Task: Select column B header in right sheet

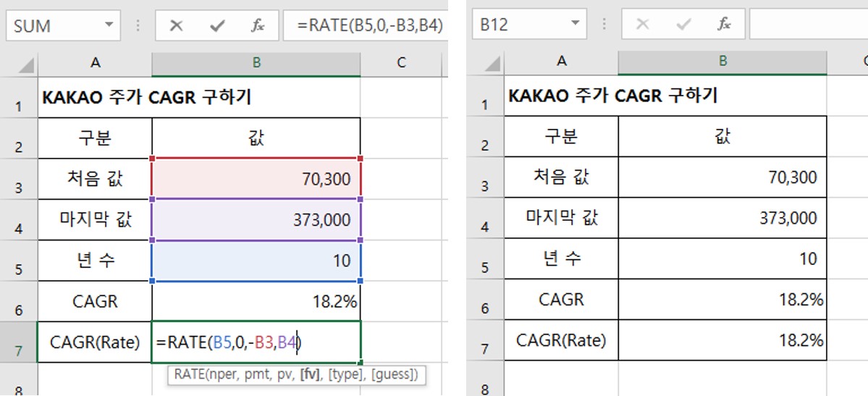Action: point(722,62)
